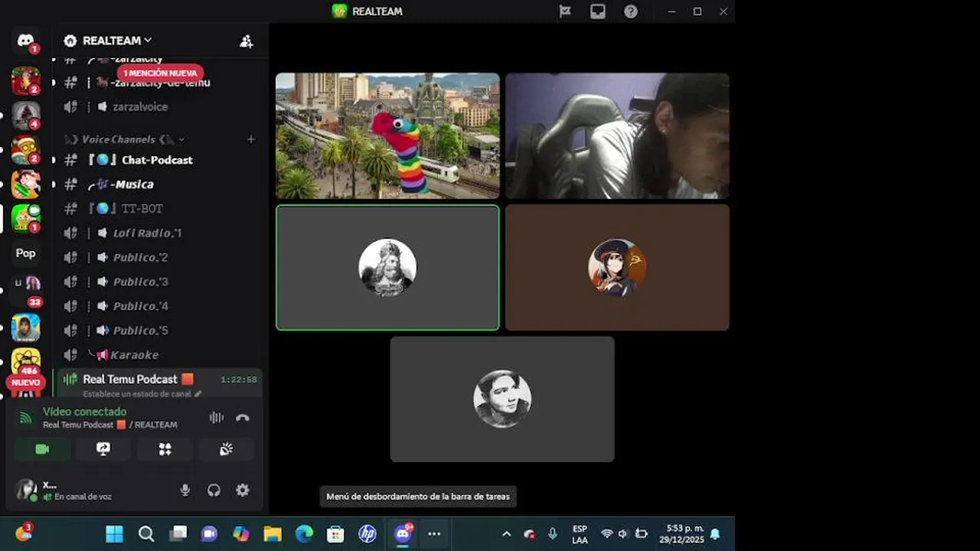The image size is (980, 551).
Task: Open zombie Santa hat server icon
Action: click(26, 150)
